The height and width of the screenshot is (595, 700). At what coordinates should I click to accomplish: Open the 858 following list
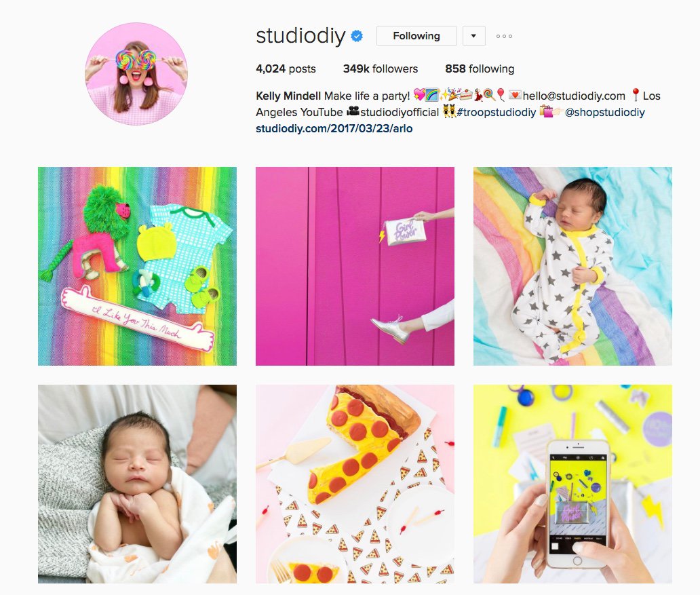(480, 69)
